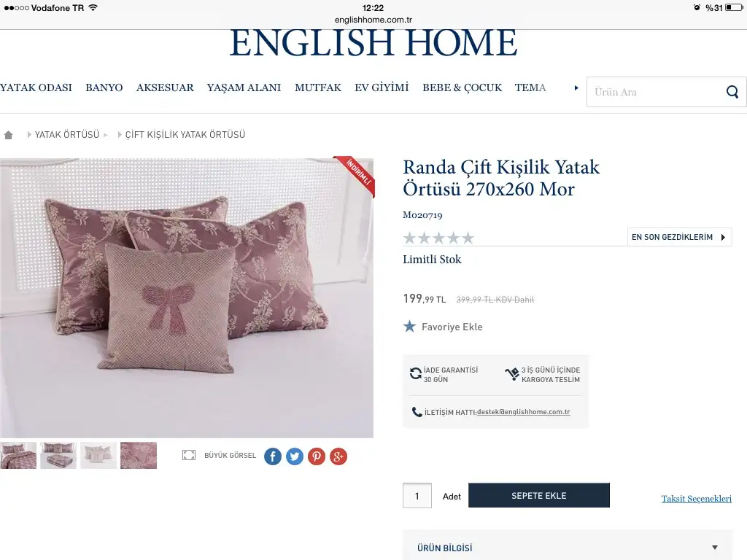Screen dimensions: 747x560
Task: Click the search magnifier icon
Action: click(732, 92)
